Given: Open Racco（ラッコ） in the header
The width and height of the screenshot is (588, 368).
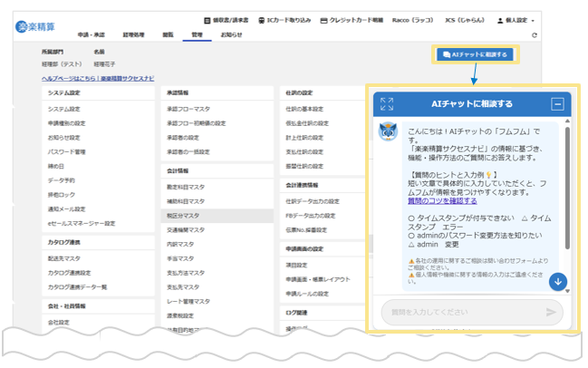Looking at the screenshot, I should (x=412, y=20).
